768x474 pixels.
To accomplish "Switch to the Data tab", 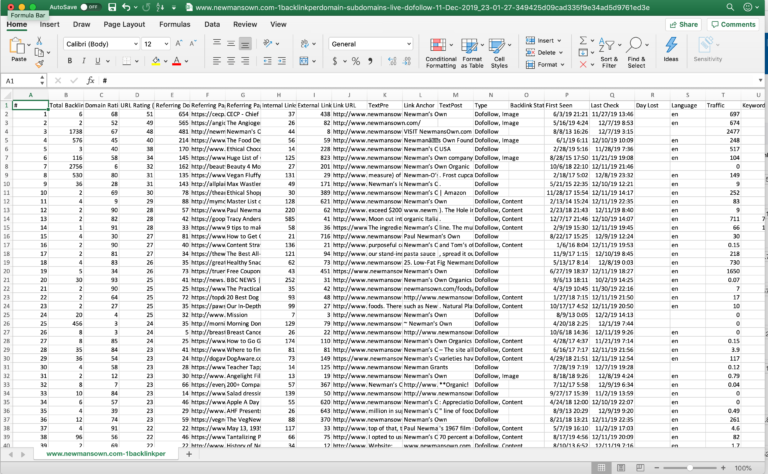I will tap(212, 24).
